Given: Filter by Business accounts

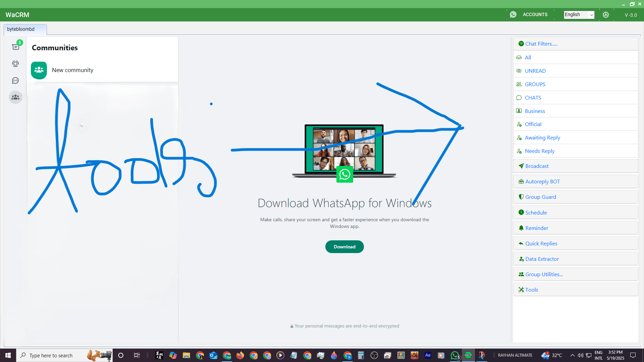Looking at the screenshot, I should point(576,111).
